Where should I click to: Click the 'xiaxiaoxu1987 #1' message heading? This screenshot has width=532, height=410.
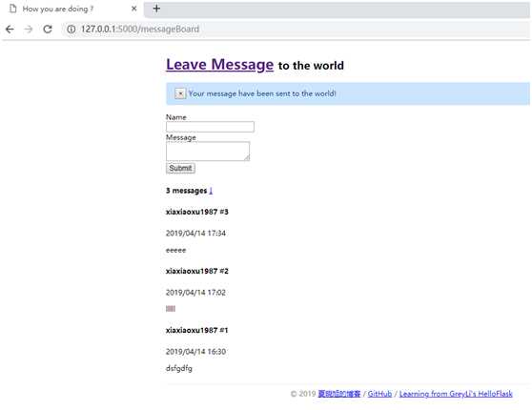coord(196,330)
